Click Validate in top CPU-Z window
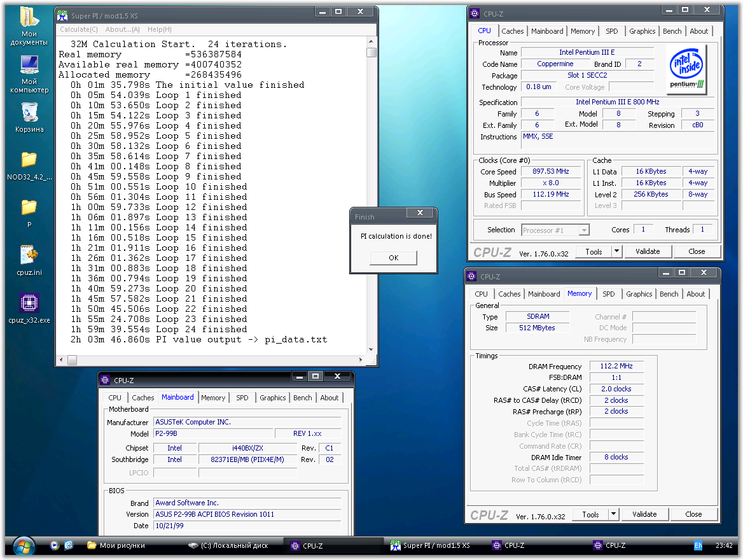This screenshot has height=560, width=743. [x=648, y=252]
